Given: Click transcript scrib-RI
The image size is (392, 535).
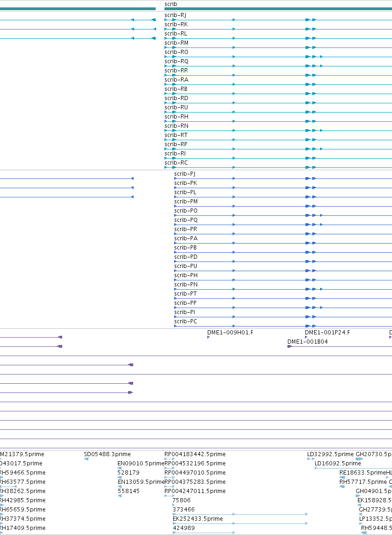Looking at the screenshot, I should tap(175, 153).
